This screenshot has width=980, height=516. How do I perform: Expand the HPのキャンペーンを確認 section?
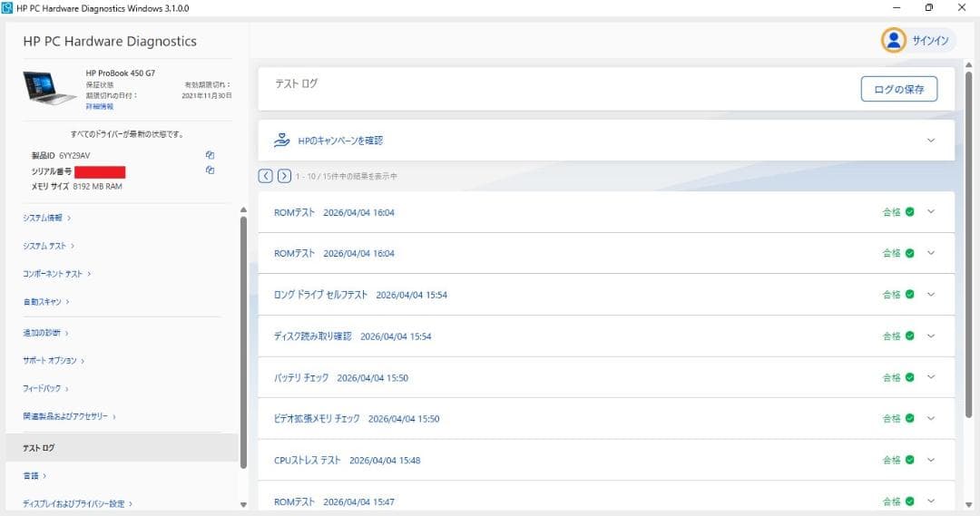(930, 141)
